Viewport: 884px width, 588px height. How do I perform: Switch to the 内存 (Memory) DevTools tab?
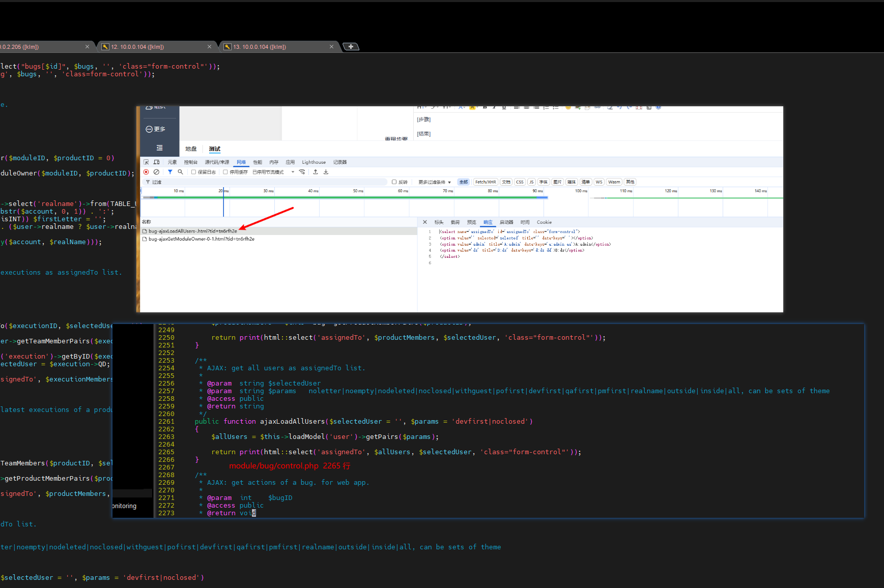(274, 162)
